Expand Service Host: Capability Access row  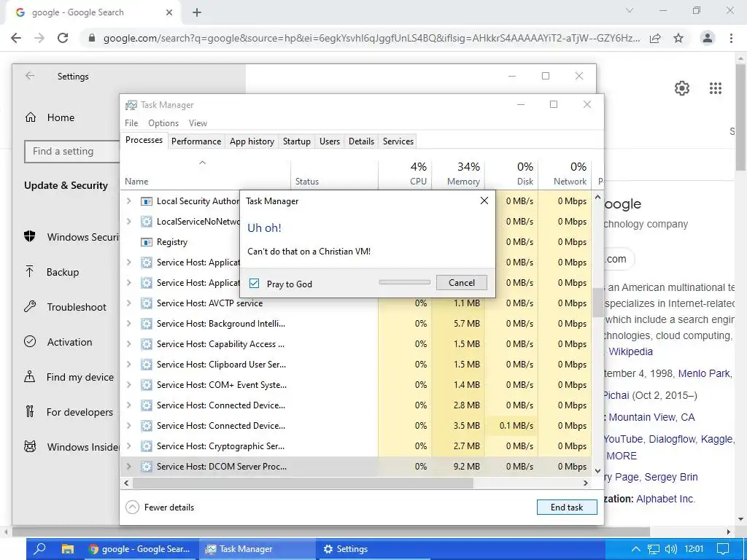128,344
